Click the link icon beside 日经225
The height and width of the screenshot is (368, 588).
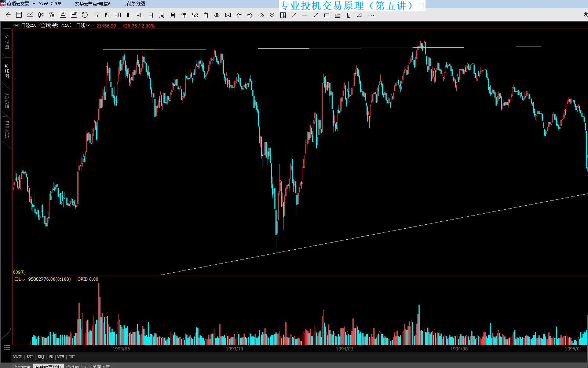coord(16,26)
